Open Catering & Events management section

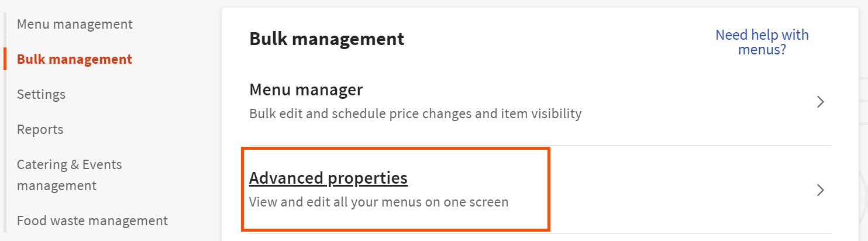coord(69,175)
